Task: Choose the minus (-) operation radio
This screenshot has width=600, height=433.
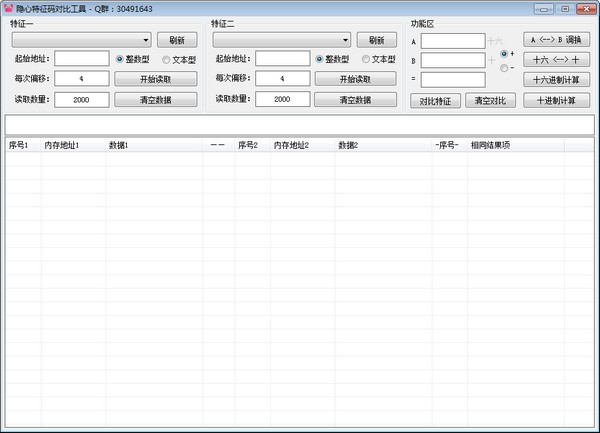Action: coord(504,68)
